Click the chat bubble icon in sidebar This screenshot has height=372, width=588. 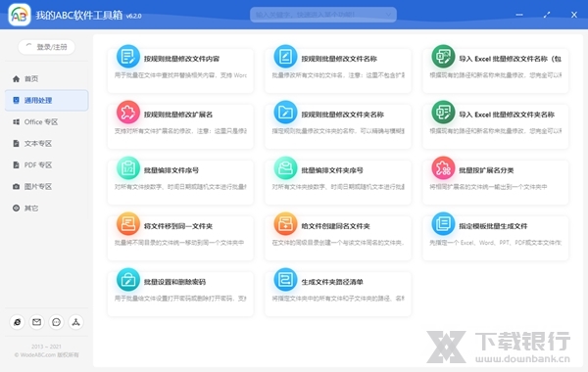coord(56,322)
